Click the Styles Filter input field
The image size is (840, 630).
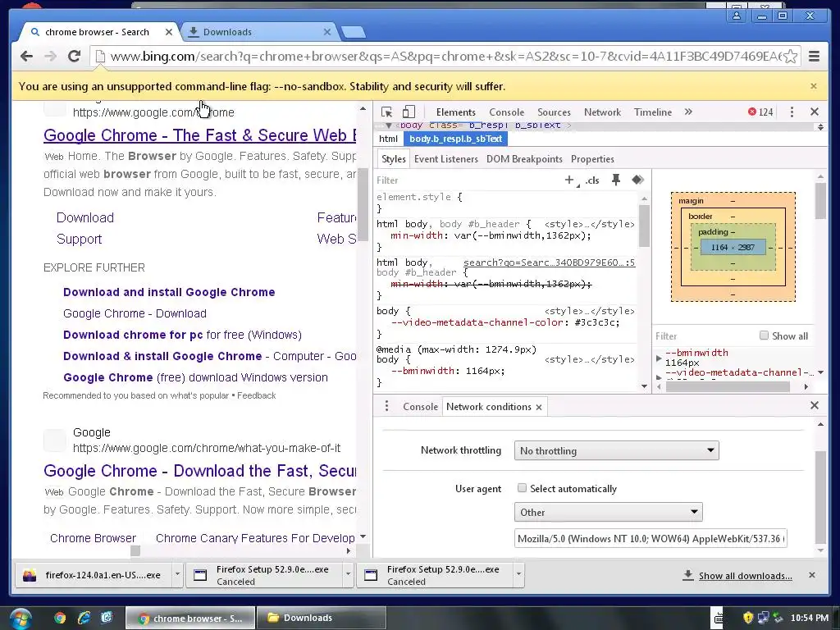click(x=466, y=180)
